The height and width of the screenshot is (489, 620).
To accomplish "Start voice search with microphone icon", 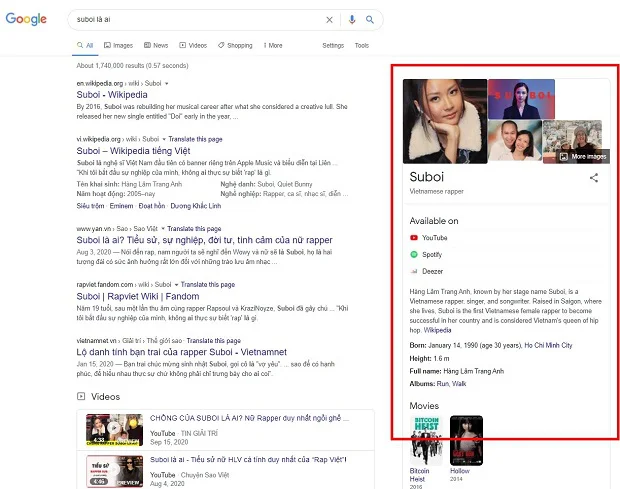I will (351, 19).
